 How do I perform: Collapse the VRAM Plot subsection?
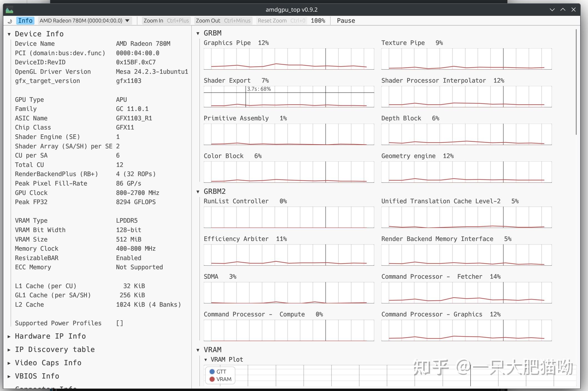point(205,359)
